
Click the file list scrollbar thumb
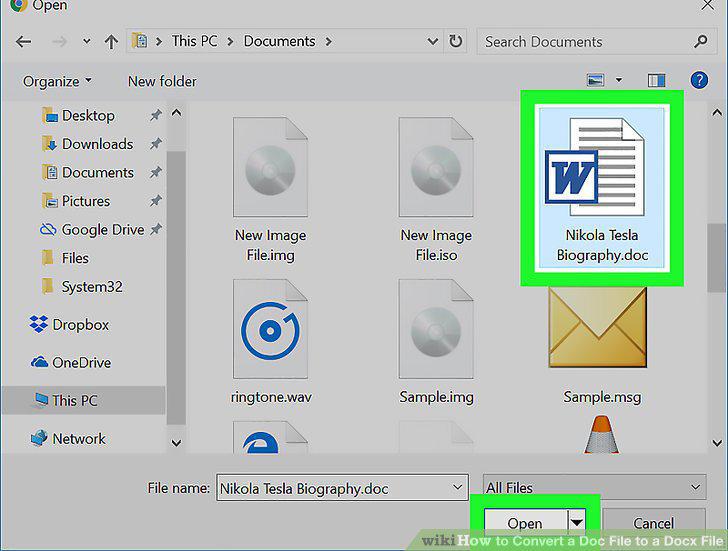coord(716,258)
